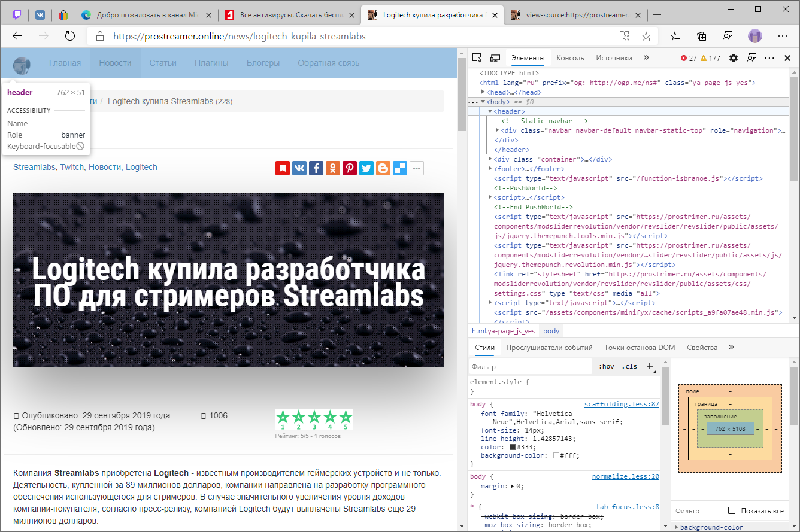
Task: Open Новости in site navigation
Action: [116, 63]
